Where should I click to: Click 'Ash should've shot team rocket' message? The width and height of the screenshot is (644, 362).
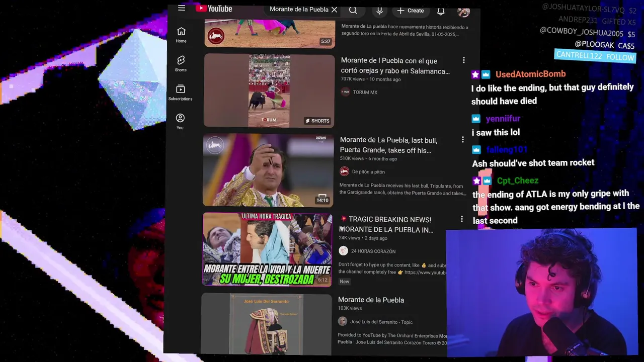533,163
